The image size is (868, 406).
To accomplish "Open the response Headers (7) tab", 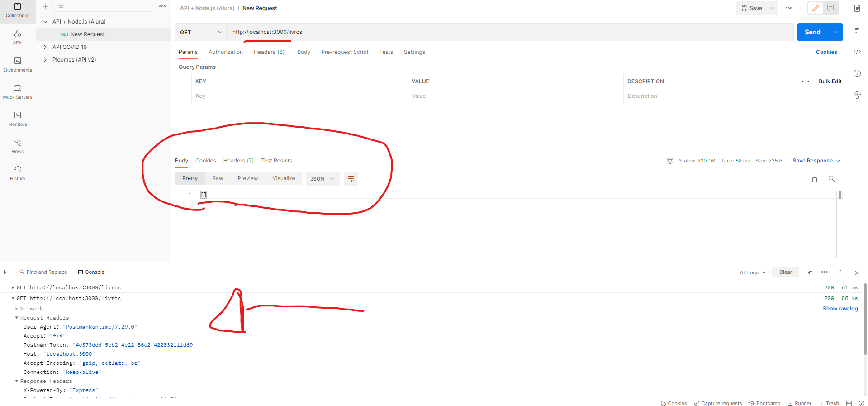I will [238, 161].
